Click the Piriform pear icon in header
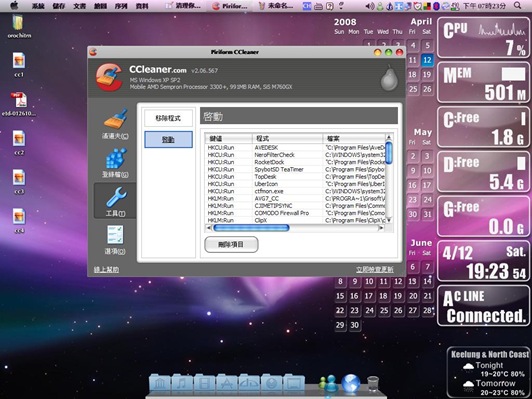532x399 pixels. (389, 78)
